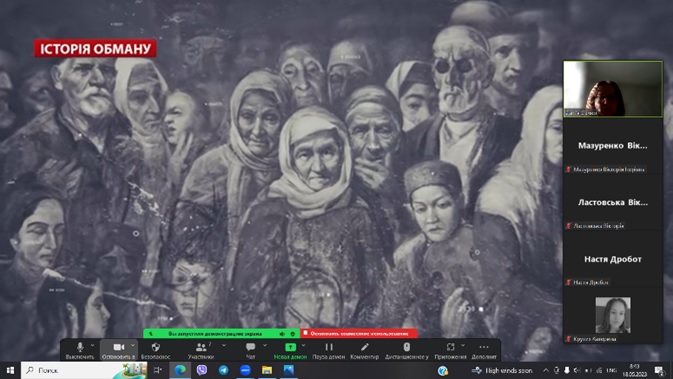This screenshot has height=379, width=673.
Task: Expand the audio options arrow next to microphone
Action: (x=92, y=345)
